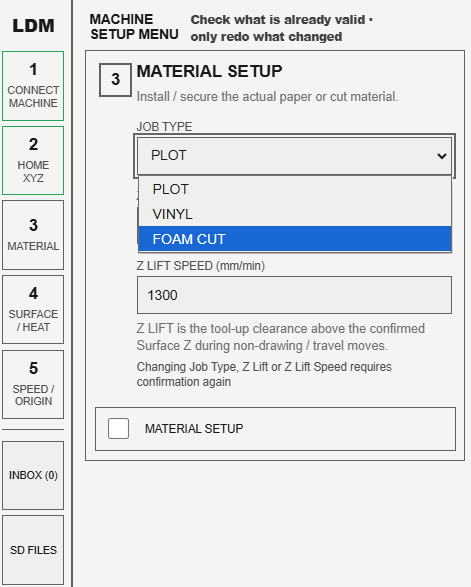
Task: Collapse the Job Type dropdown
Action: (x=294, y=156)
